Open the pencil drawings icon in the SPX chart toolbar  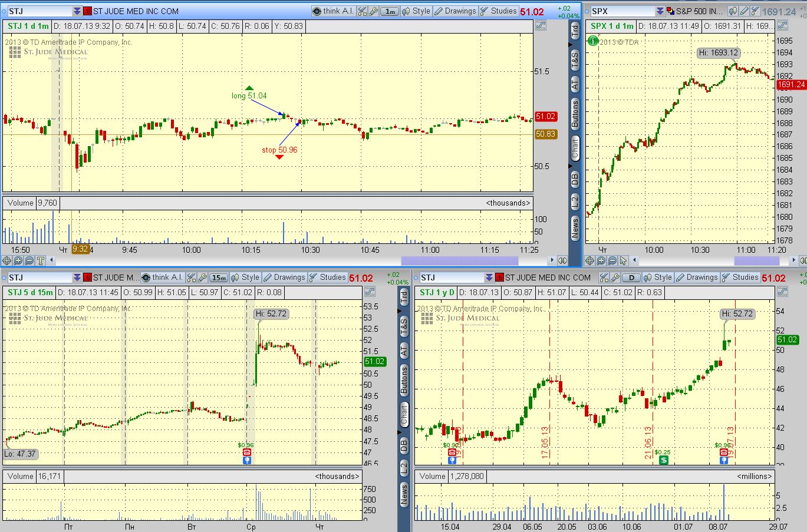(745, 11)
